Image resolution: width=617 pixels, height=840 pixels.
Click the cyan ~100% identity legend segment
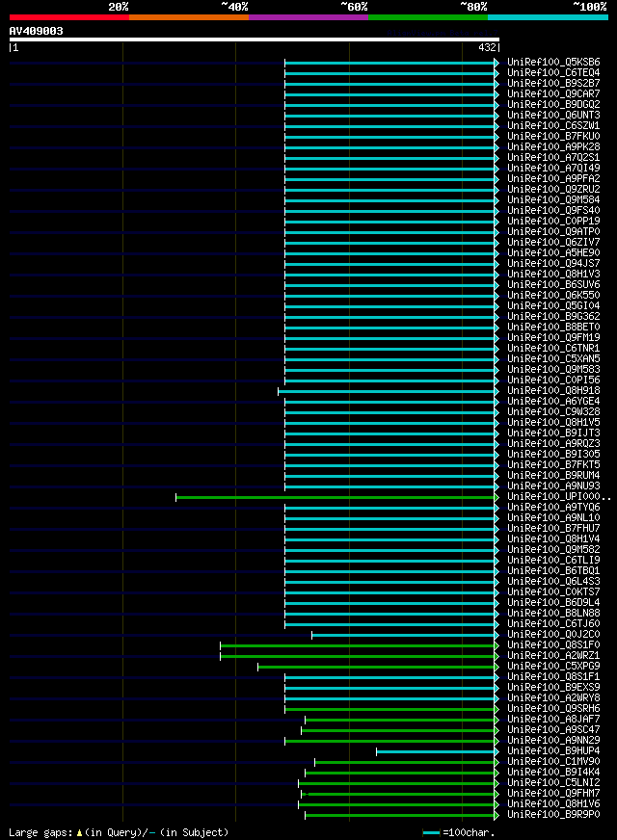[x=548, y=17]
